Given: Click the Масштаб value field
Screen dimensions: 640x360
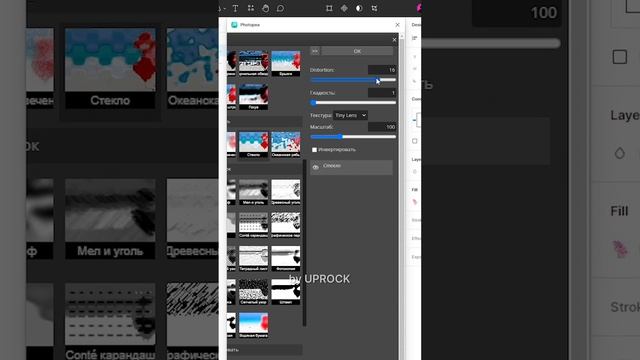Looking at the screenshot, I should coord(382,127).
